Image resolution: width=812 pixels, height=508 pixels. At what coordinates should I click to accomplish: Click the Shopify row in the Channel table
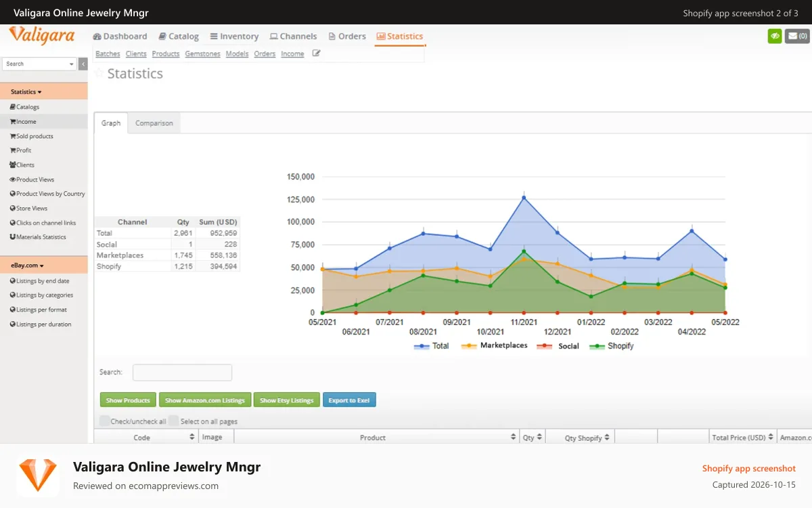click(167, 266)
